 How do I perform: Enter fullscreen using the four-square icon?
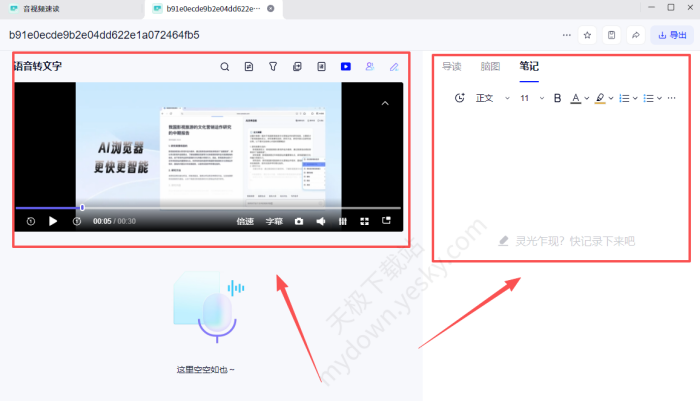[364, 221]
